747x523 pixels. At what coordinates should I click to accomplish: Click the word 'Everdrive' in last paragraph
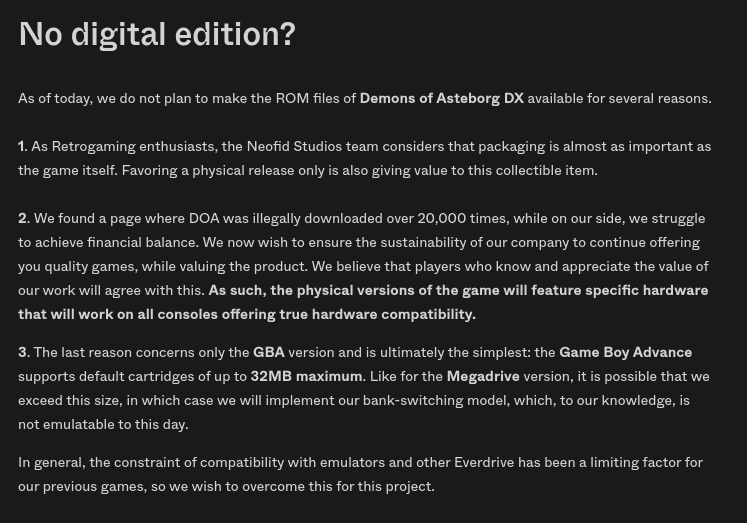pos(484,463)
